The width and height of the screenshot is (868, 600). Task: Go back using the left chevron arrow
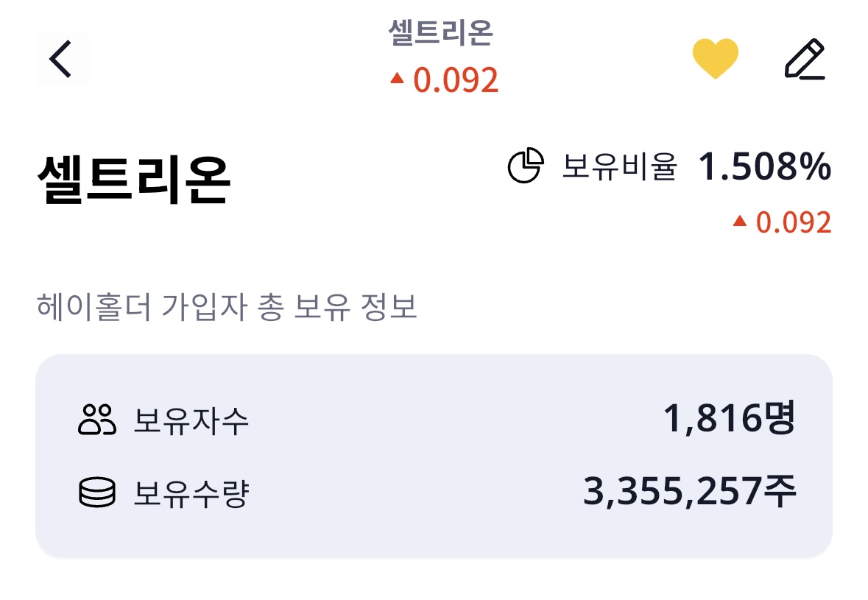62,60
